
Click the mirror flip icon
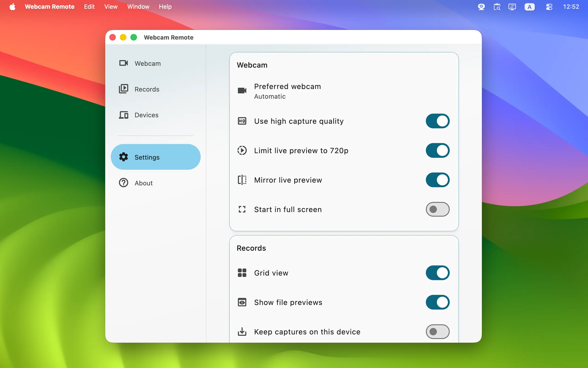coord(242,180)
